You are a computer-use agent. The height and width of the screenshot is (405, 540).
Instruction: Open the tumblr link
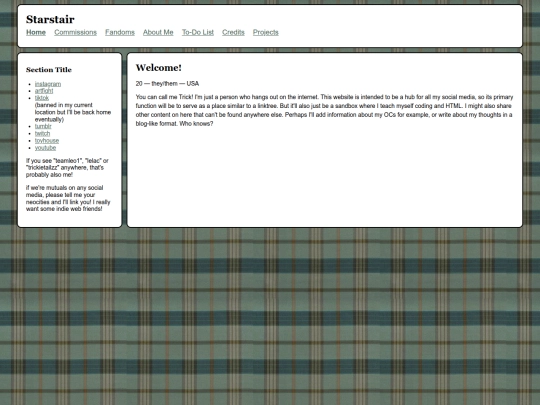coord(43,126)
